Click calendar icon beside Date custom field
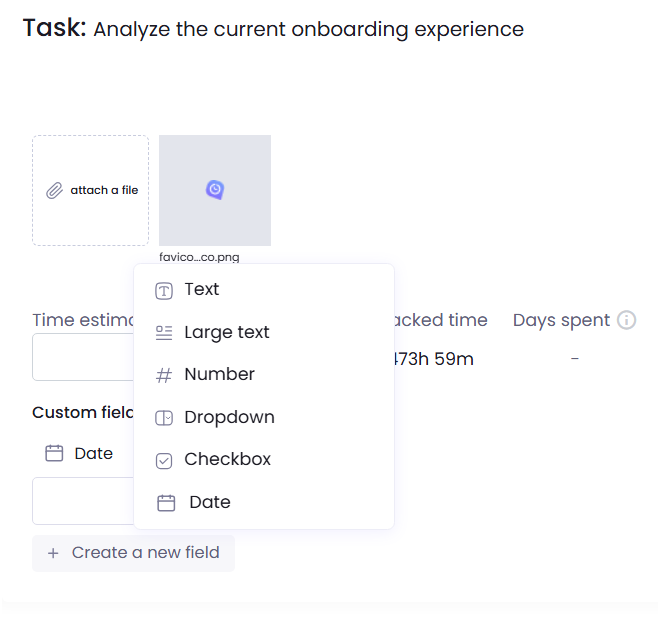Viewport: 658px width, 621px height. [54, 453]
